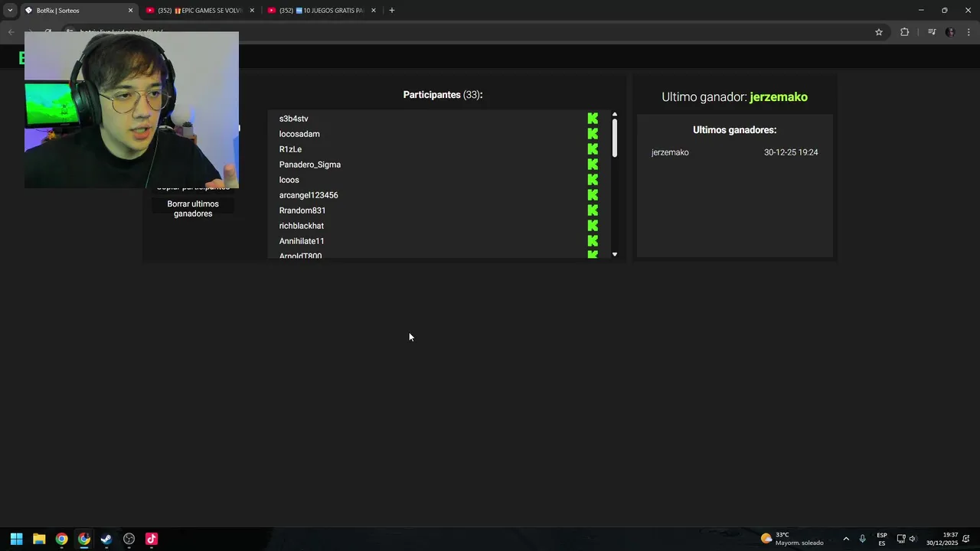Viewport: 980px width, 551px height.
Task: Click the Kick icon in the R1zLe row
Action: click(x=593, y=149)
